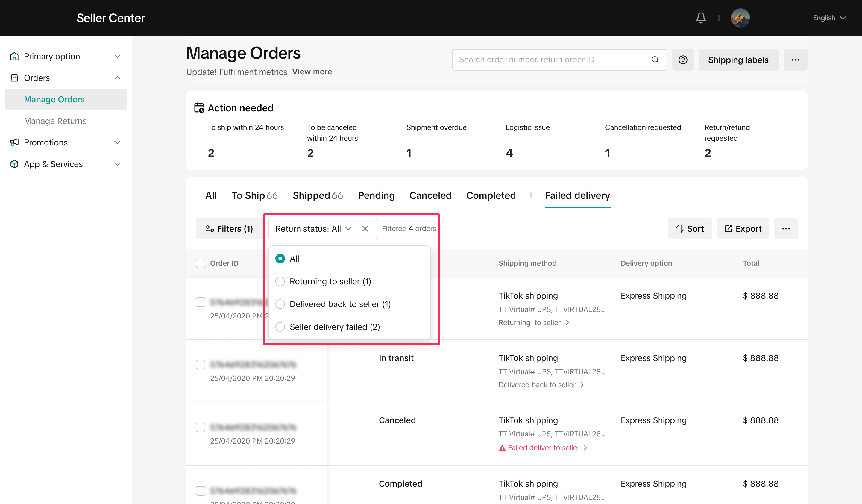Open the header three-dots menu
This screenshot has width=862, height=504.
[x=795, y=60]
